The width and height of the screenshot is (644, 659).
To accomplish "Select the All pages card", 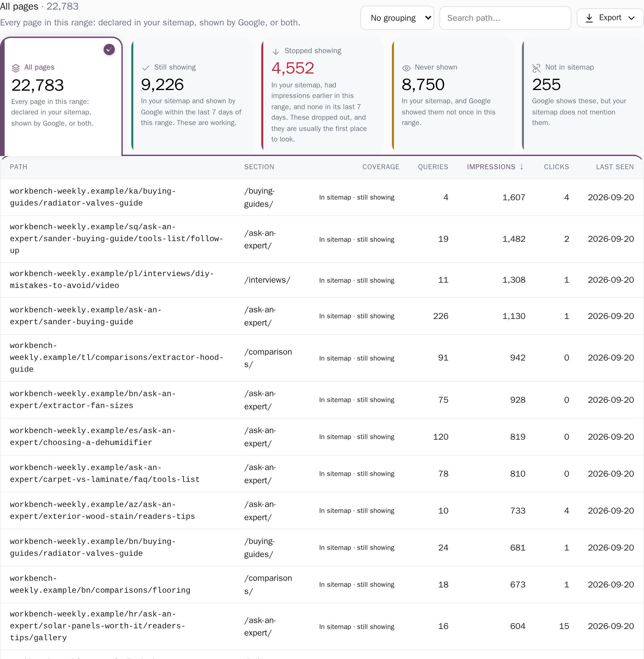I will (61, 96).
